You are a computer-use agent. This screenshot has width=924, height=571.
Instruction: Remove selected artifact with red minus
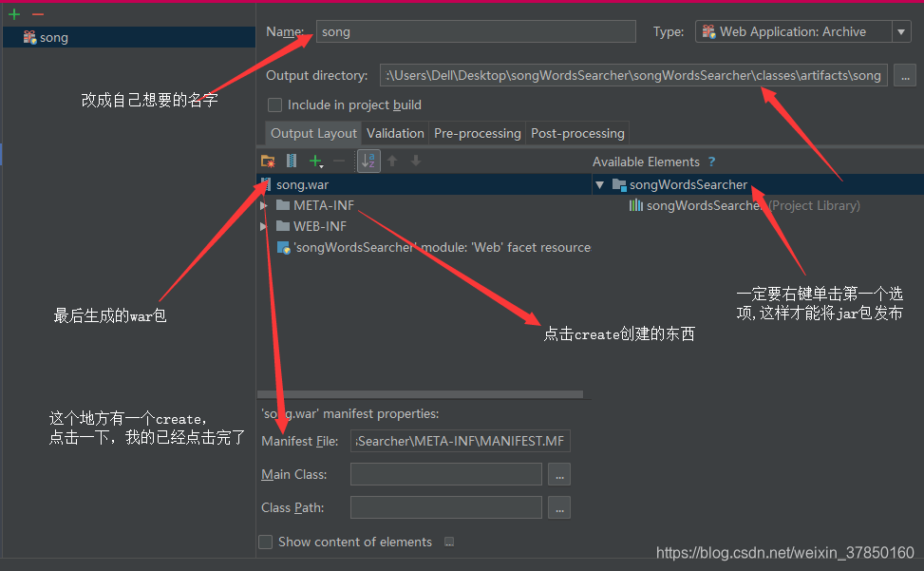click(38, 14)
